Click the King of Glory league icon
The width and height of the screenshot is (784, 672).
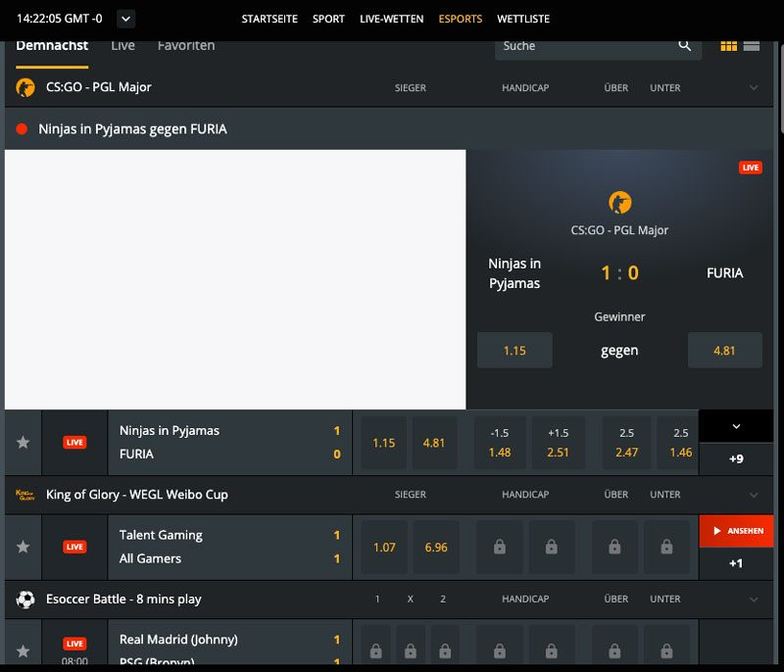coord(25,495)
